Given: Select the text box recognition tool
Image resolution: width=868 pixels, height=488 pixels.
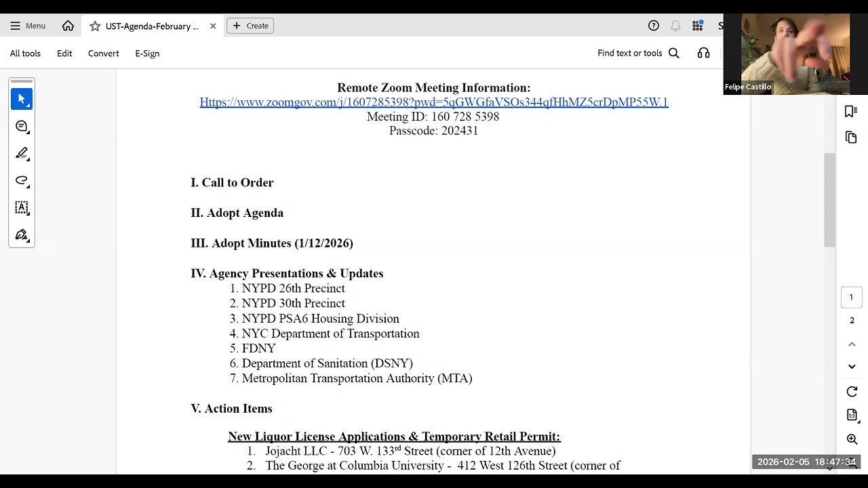Looking at the screenshot, I should 22,207.
